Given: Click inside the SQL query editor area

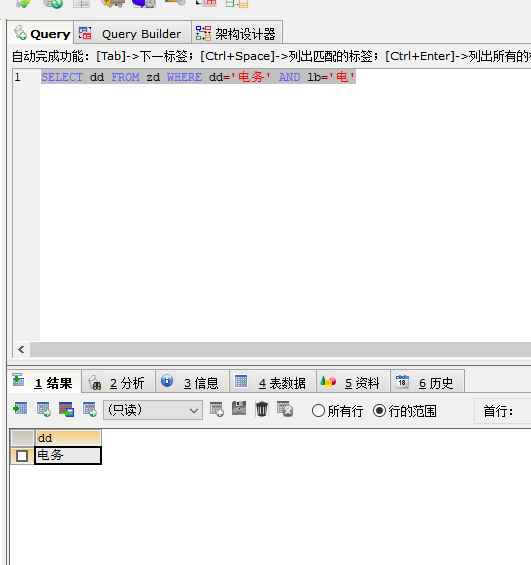Looking at the screenshot, I should click(x=285, y=205).
